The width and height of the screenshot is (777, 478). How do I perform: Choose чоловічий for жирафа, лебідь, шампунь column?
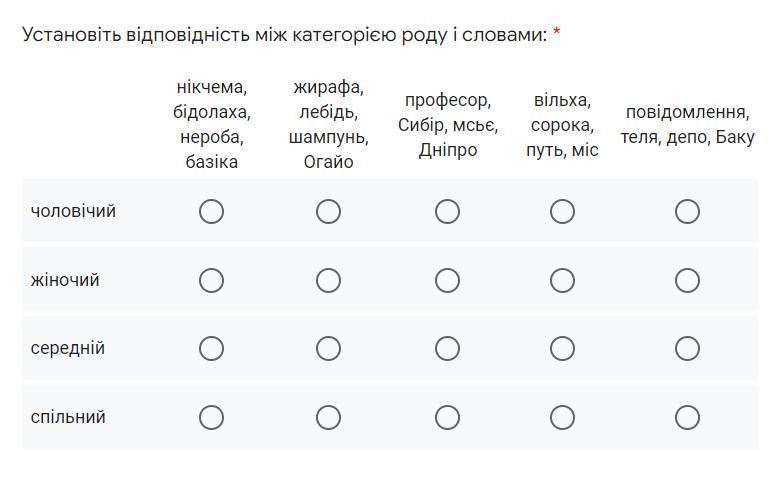coord(329,212)
